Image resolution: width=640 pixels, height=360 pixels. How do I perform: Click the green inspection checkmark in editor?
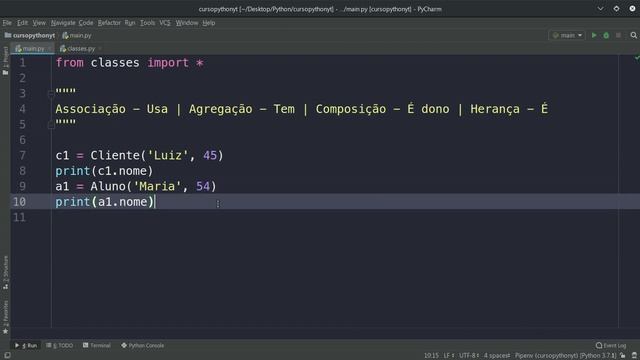tap(637, 58)
